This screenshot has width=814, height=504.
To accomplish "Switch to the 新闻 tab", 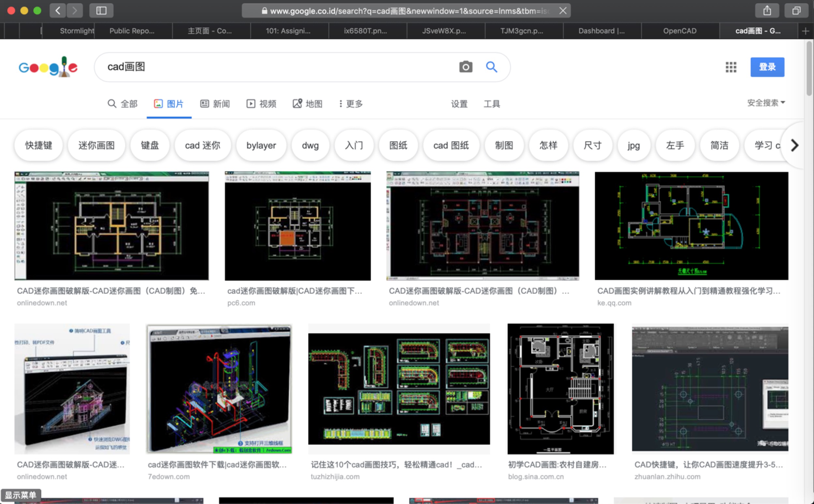I will 215,104.
